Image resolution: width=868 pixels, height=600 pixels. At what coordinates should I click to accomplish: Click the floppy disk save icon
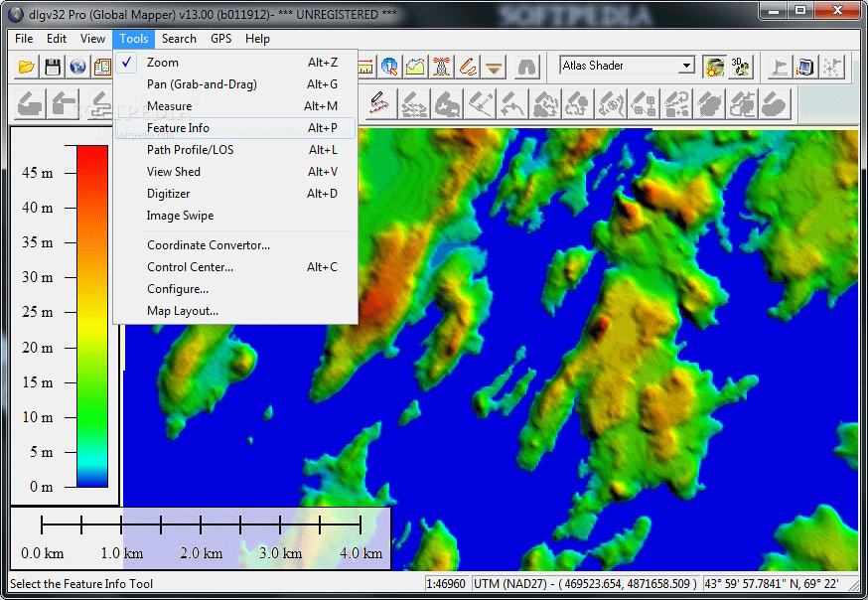click(53, 67)
